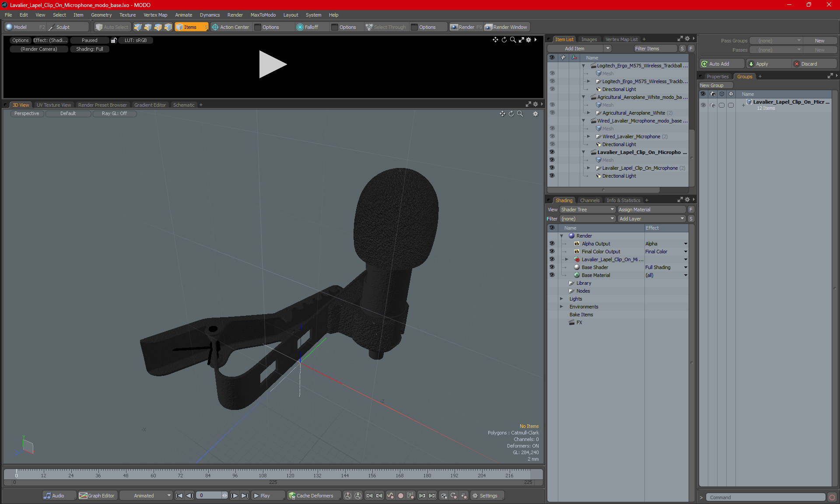
Task: Open the Render Window
Action: click(x=506, y=27)
